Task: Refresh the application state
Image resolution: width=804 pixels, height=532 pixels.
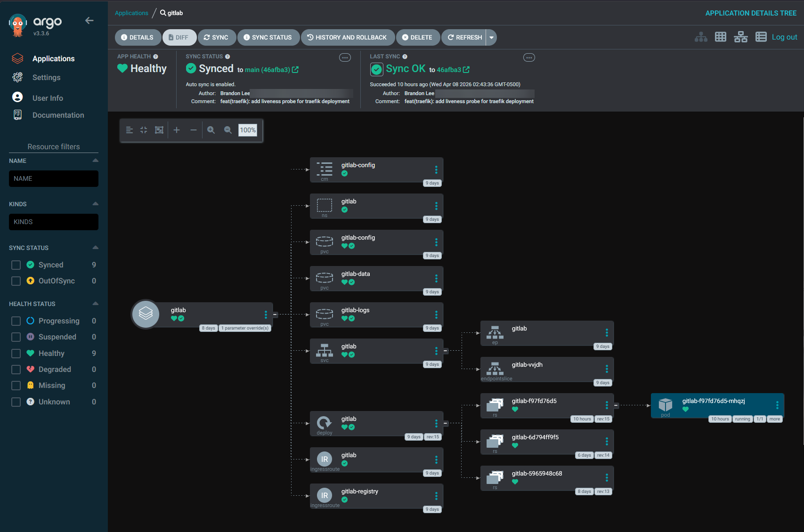Action: point(464,38)
